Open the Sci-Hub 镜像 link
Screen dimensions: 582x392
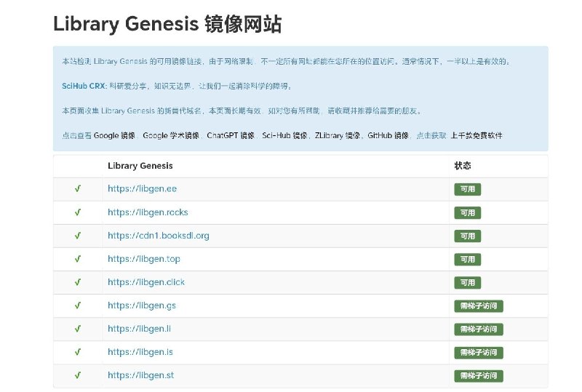click(284, 135)
